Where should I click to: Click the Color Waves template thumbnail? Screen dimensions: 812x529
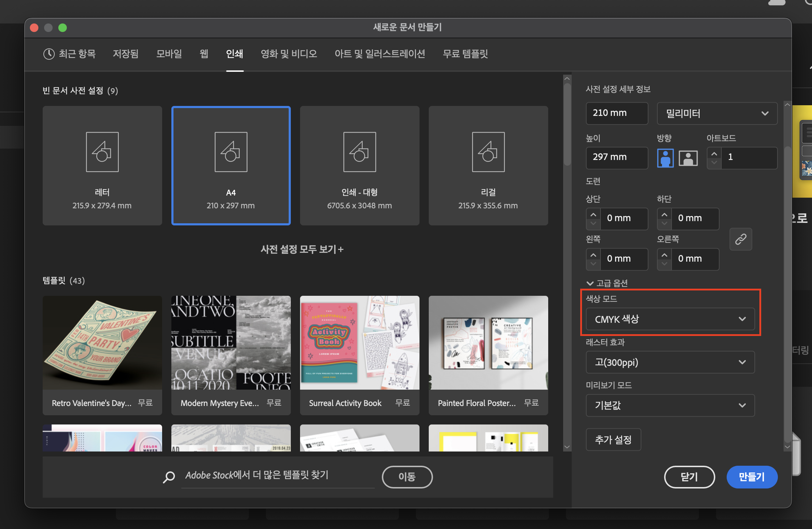[102, 438]
